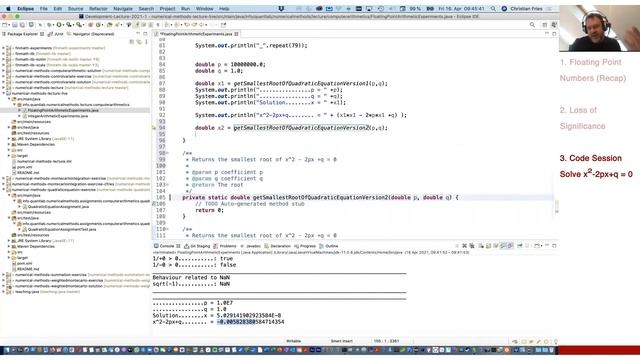Viewport: 640px width, 360px height.
Task: Click the green Run toolbar icon
Action: tap(59, 25)
